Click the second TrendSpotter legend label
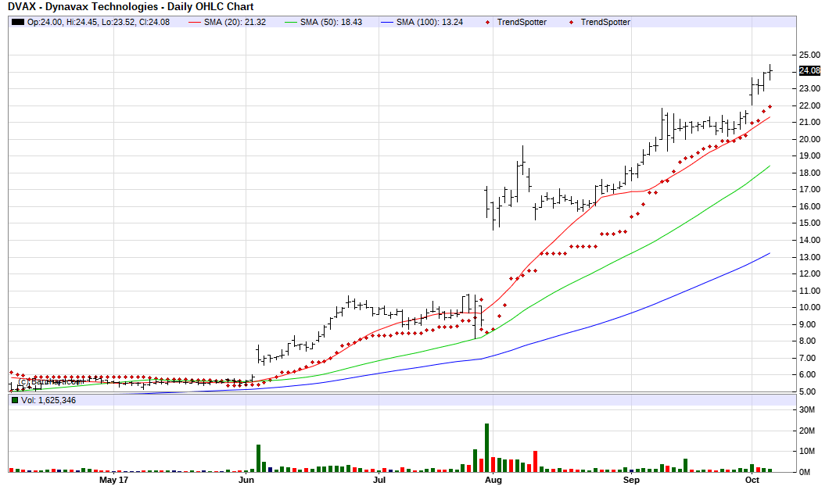This screenshot has height=504, width=829. [x=605, y=22]
